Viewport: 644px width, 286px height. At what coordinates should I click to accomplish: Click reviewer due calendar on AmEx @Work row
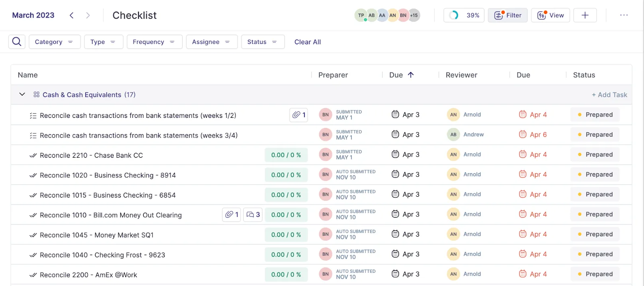coord(522,274)
